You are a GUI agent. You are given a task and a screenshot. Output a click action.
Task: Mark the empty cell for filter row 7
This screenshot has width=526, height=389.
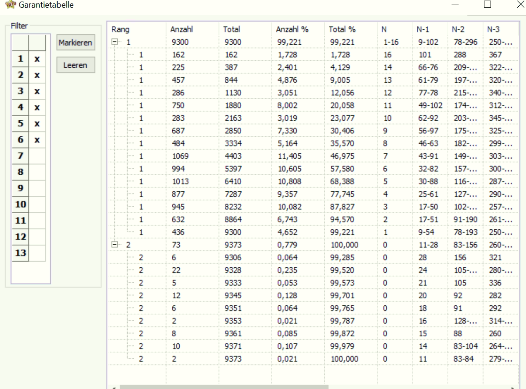37,156
